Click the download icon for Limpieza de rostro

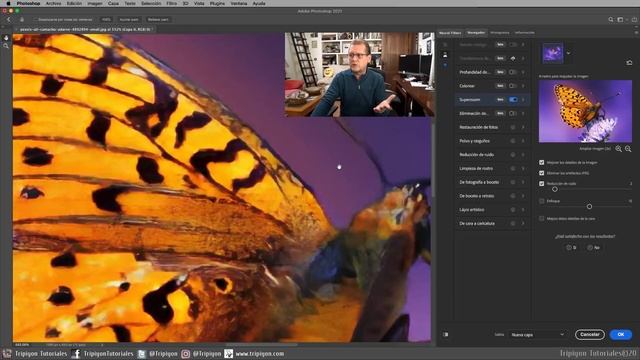point(513,168)
